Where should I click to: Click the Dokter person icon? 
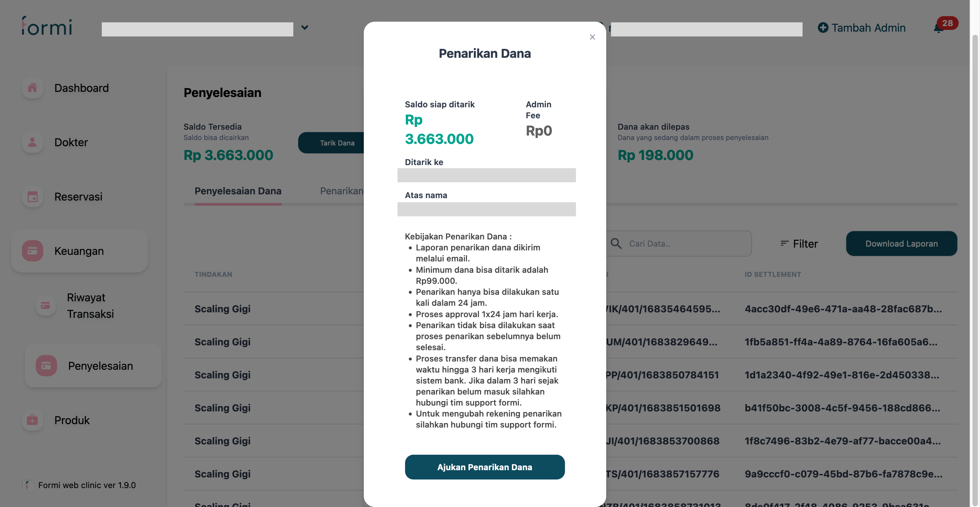click(32, 142)
